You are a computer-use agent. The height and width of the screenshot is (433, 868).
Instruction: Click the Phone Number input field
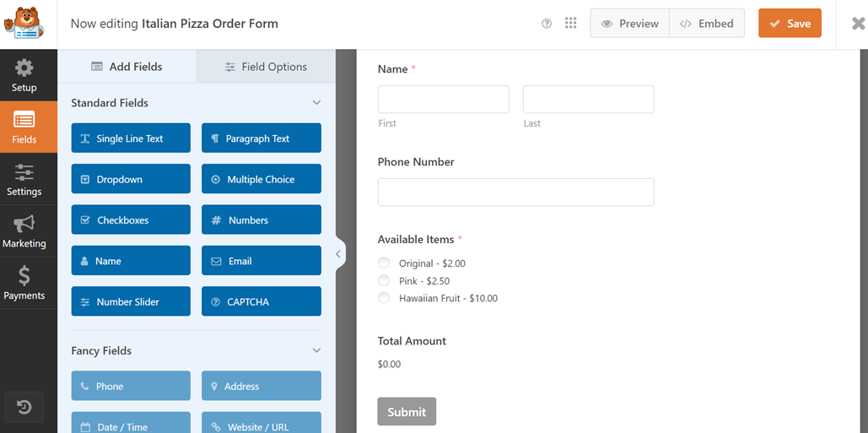(515, 192)
